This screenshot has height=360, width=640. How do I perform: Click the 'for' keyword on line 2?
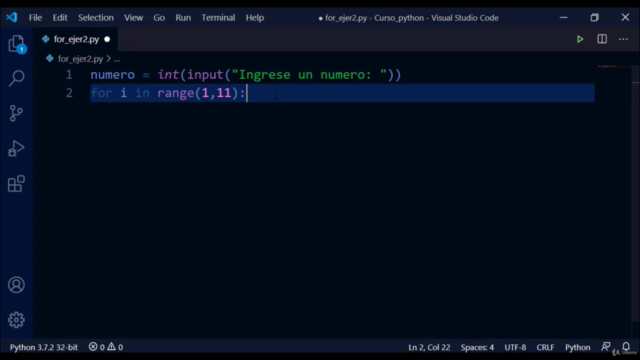[x=101, y=93]
